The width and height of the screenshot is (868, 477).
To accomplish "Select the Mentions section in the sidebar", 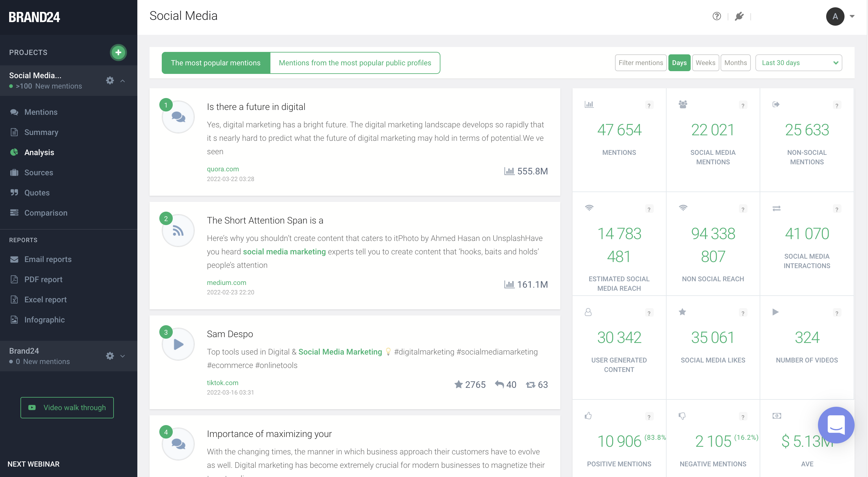I will click(40, 112).
